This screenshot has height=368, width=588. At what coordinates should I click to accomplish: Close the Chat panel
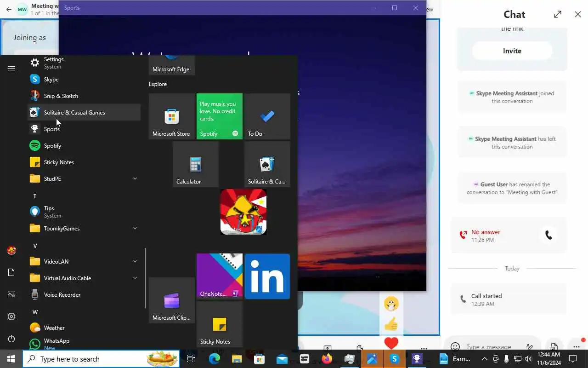pos(578,14)
